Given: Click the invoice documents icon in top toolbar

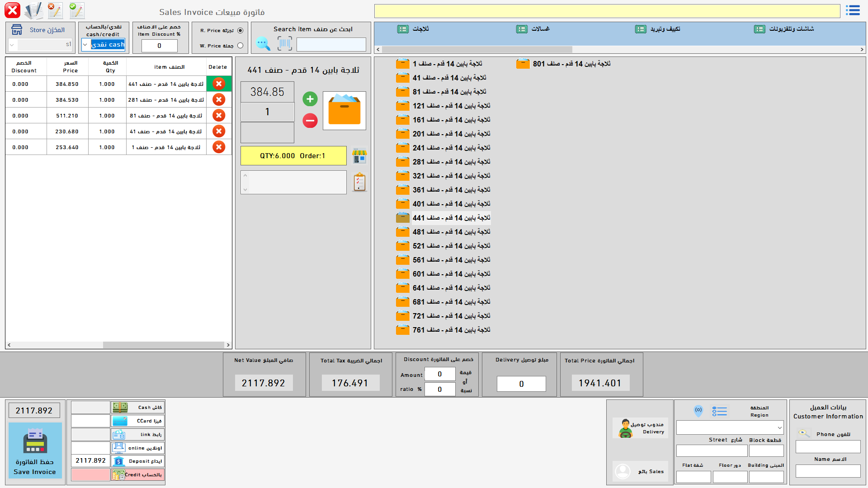Looking at the screenshot, I should pyautogui.click(x=33, y=10).
